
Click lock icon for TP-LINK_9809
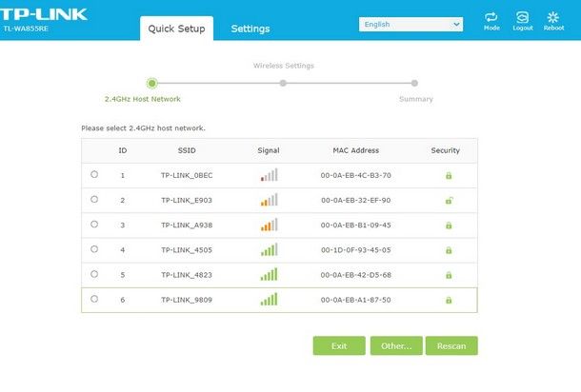(x=449, y=300)
